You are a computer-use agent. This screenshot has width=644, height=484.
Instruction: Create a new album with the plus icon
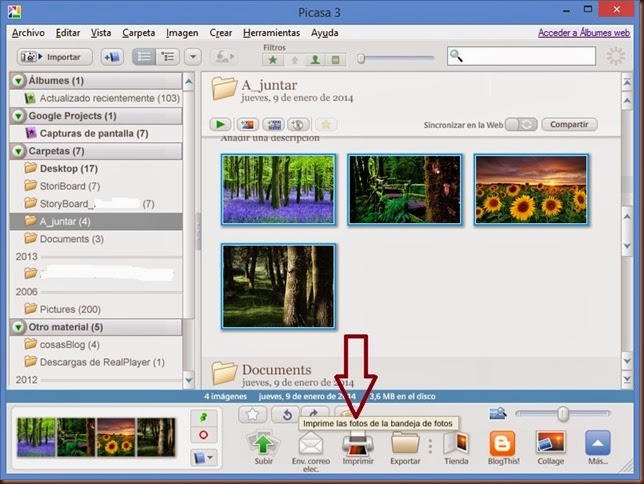coord(112,57)
